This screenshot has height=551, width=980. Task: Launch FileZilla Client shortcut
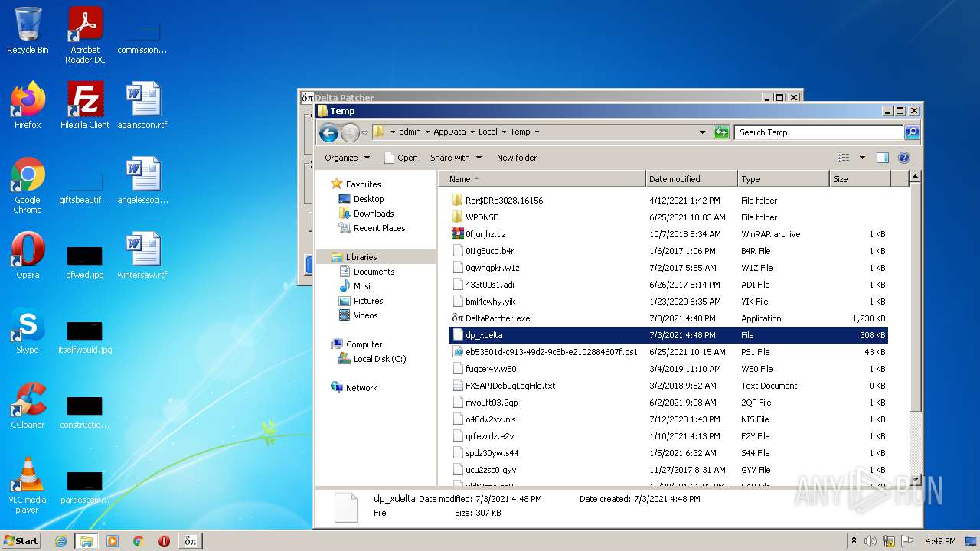click(85, 106)
